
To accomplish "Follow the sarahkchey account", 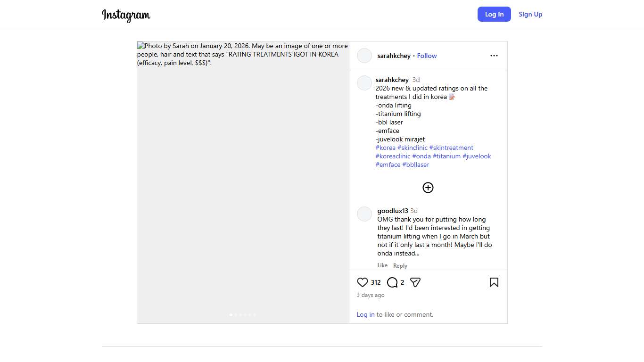I will click(x=427, y=56).
